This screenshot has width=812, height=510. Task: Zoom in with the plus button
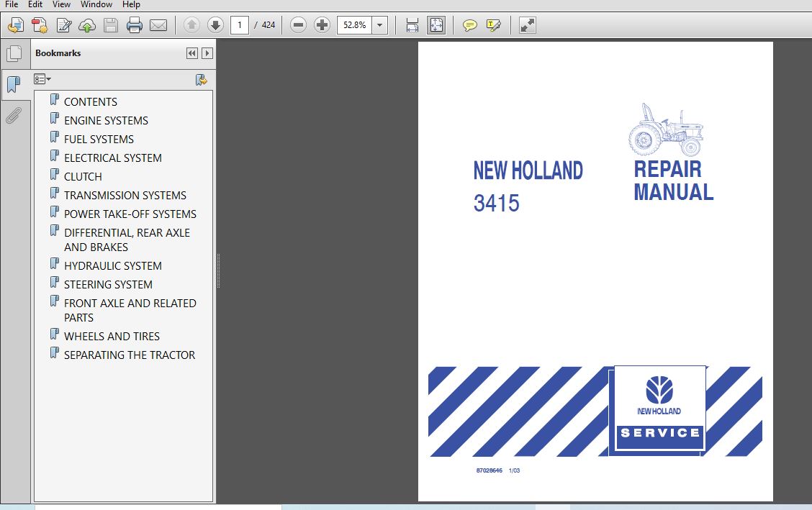click(x=322, y=25)
